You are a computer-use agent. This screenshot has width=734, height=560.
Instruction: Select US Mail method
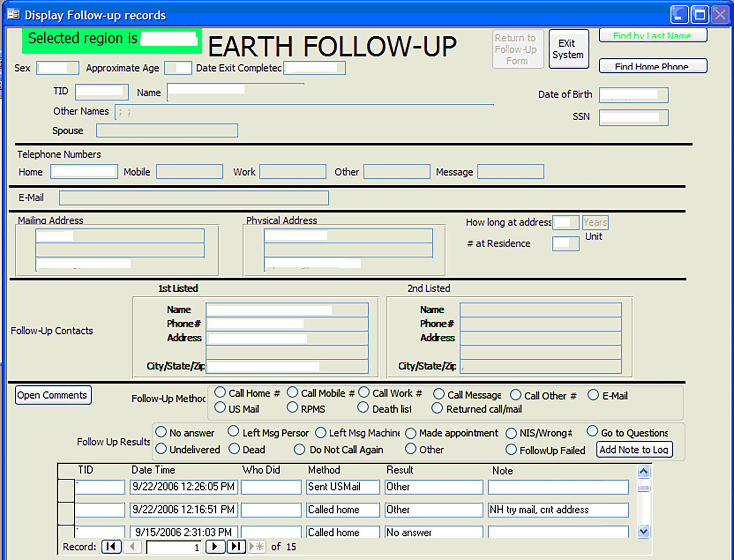(x=220, y=408)
